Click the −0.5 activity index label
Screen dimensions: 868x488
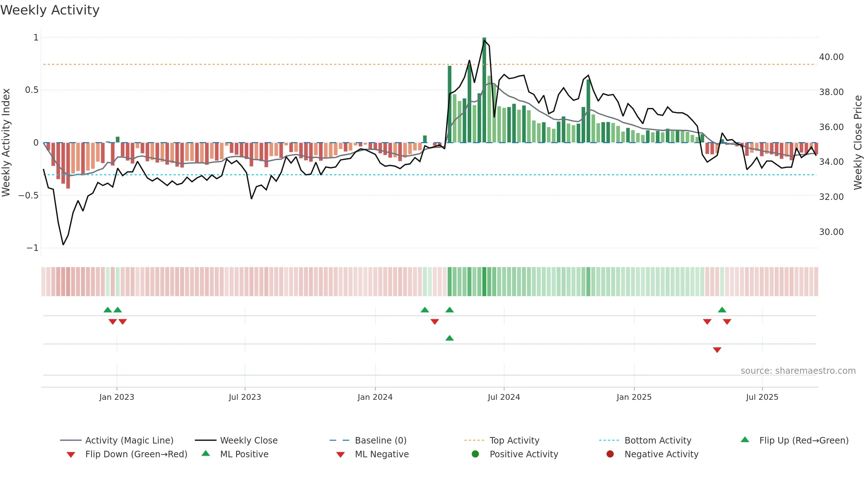[x=29, y=195]
